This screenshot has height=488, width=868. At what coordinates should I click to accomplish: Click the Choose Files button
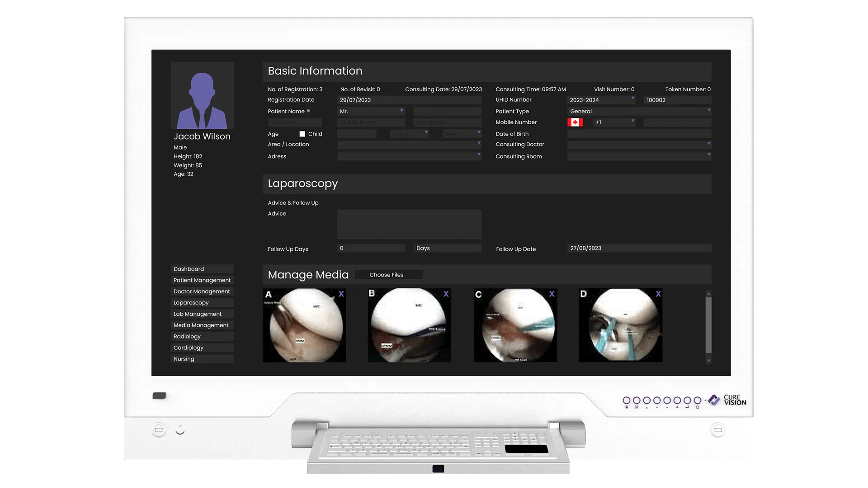pos(389,275)
